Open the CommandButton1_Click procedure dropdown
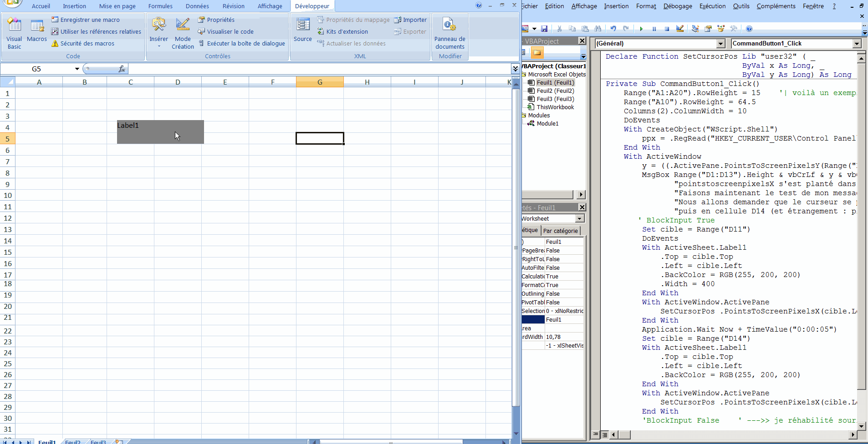 pyautogui.click(x=857, y=44)
